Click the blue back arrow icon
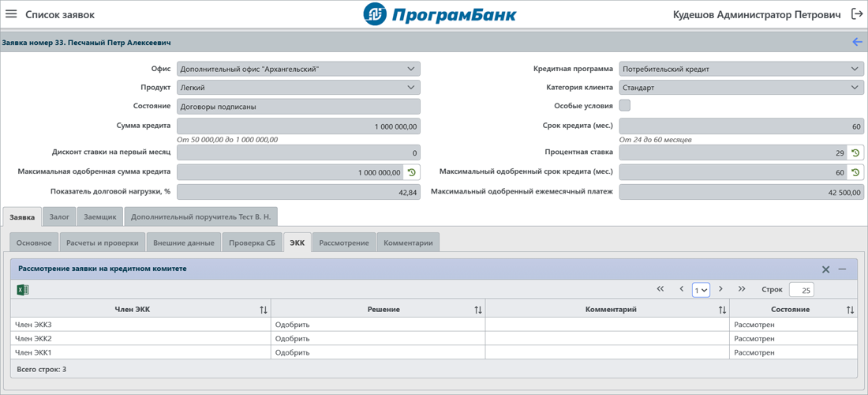This screenshot has width=868, height=395. [857, 43]
